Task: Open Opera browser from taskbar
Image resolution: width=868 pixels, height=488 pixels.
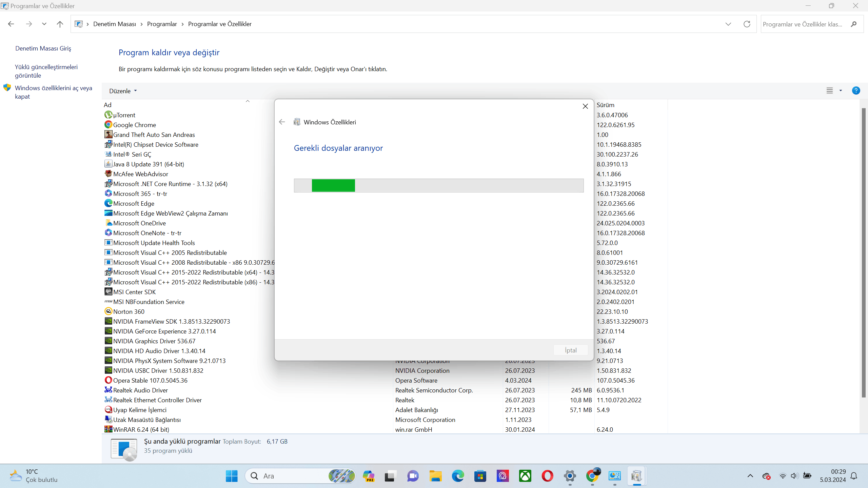Action: [547, 476]
